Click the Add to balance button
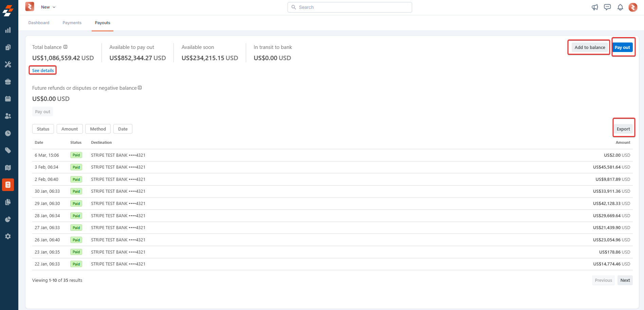Image resolution: width=644 pixels, height=310 pixels. pyautogui.click(x=590, y=47)
